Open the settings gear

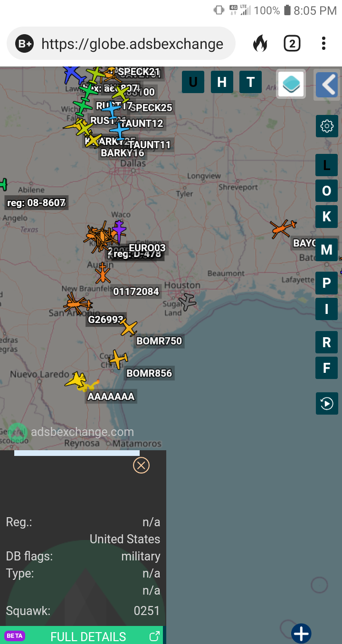click(327, 126)
